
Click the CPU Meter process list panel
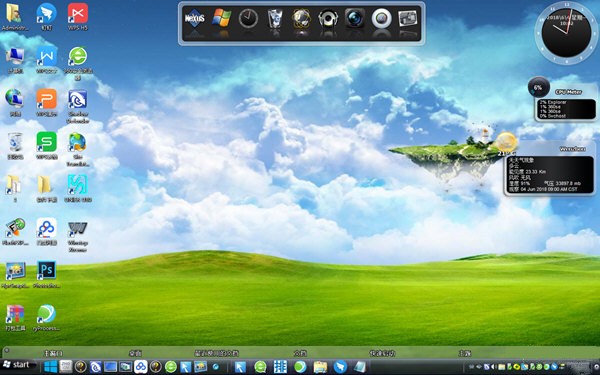566,109
